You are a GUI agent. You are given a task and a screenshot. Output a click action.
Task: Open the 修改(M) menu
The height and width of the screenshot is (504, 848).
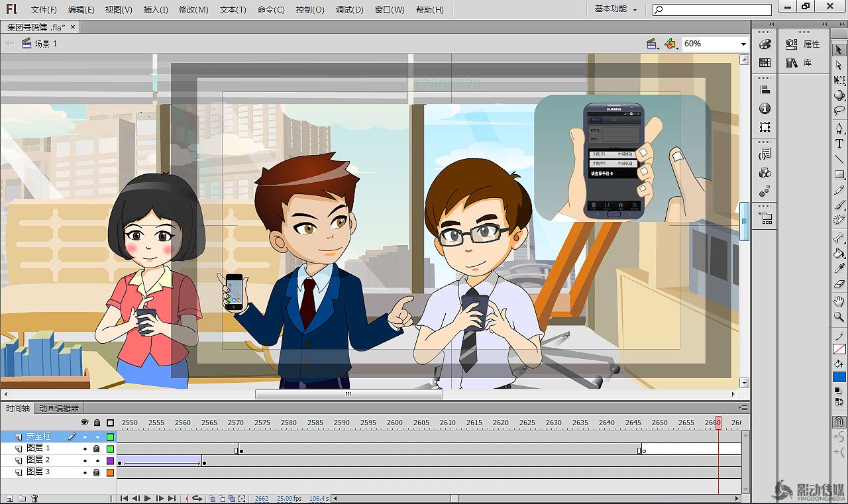pyautogui.click(x=193, y=10)
